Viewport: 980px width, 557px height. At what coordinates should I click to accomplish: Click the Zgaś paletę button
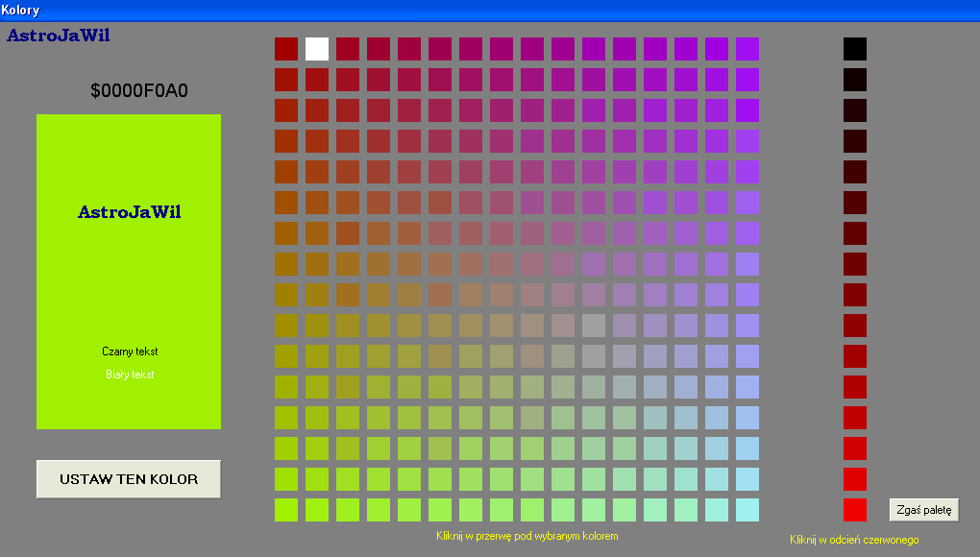923,510
